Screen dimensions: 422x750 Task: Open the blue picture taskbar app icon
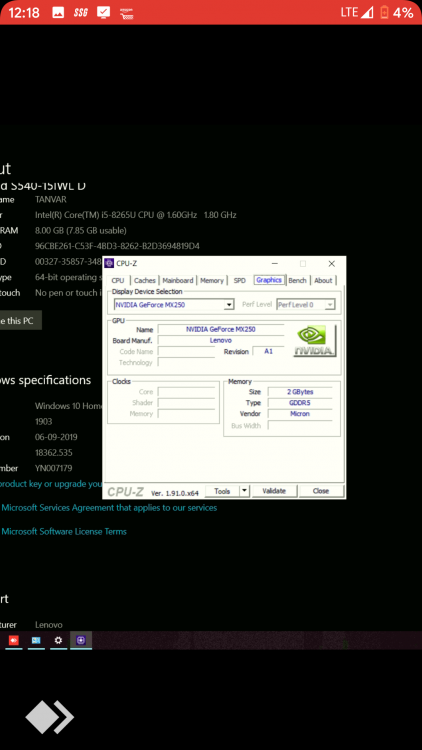pyautogui.click(x=36, y=640)
